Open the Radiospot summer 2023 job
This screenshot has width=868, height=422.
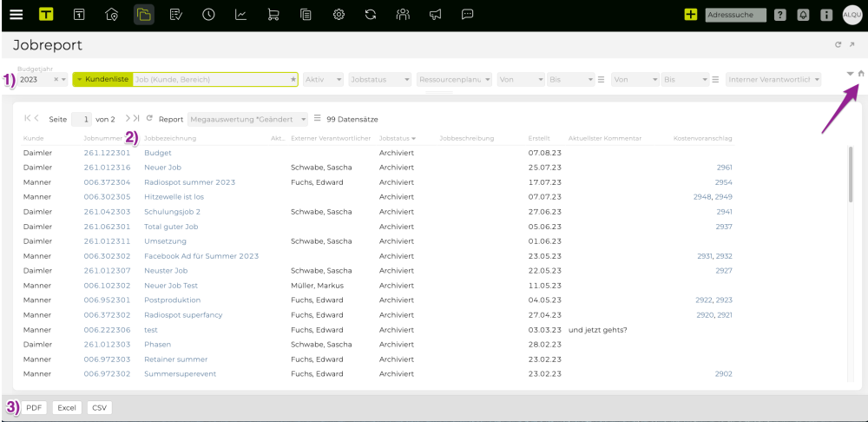190,182
